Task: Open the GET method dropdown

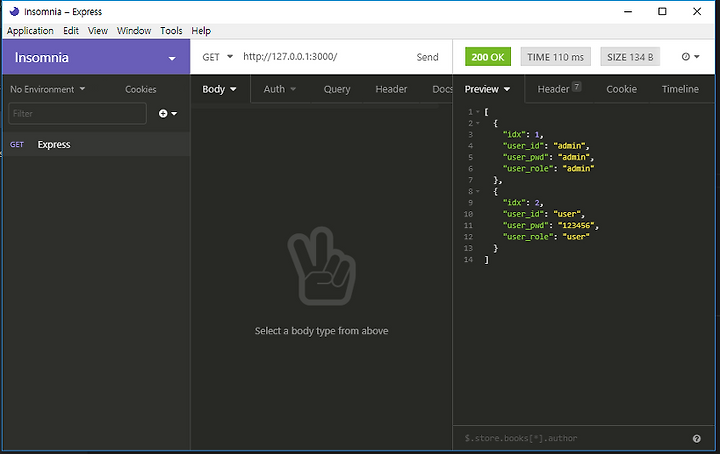Action: (218, 57)
